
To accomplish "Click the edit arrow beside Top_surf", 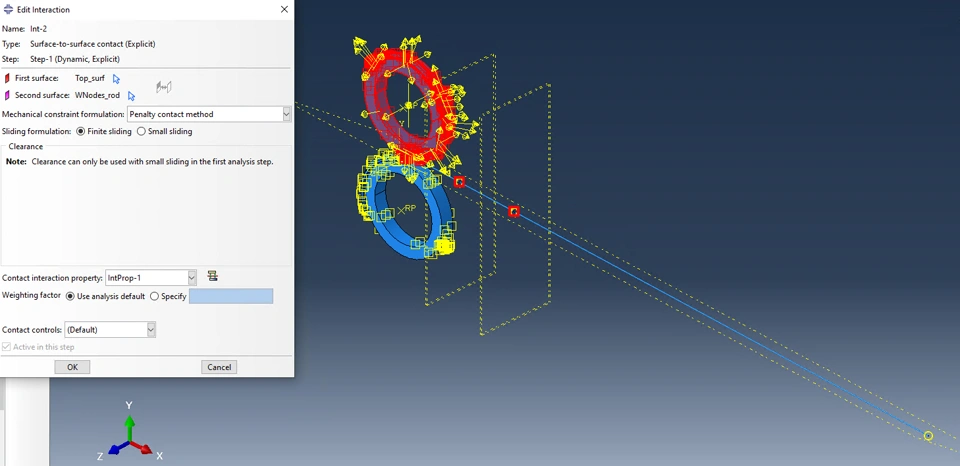I will (x=116, y=78).
